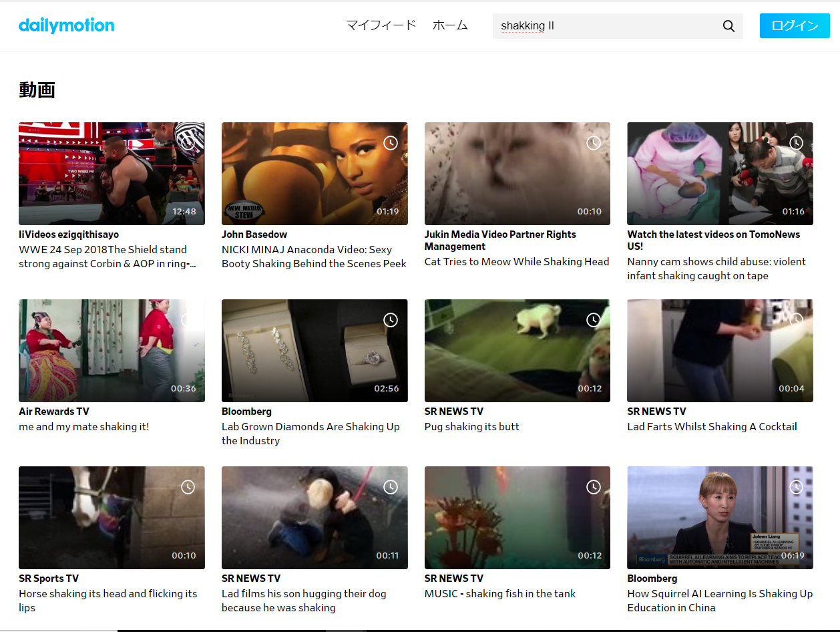Screen dimensions: 840x632
Task: Open the Lab Grown Diamonds thumbnail
Action: click(314, 351)
